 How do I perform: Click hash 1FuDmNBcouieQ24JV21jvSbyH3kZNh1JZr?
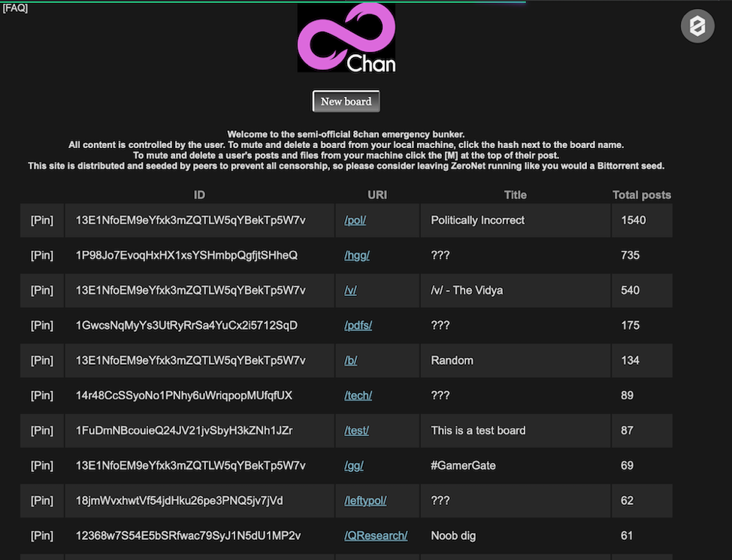click(x=184, y=431)
